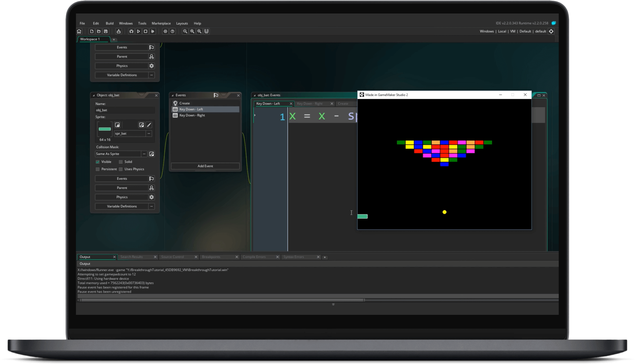This screenshot has height=364, width=635.
Task: Switch to the Key Down - Right tab
Action: tap(310, 103)
